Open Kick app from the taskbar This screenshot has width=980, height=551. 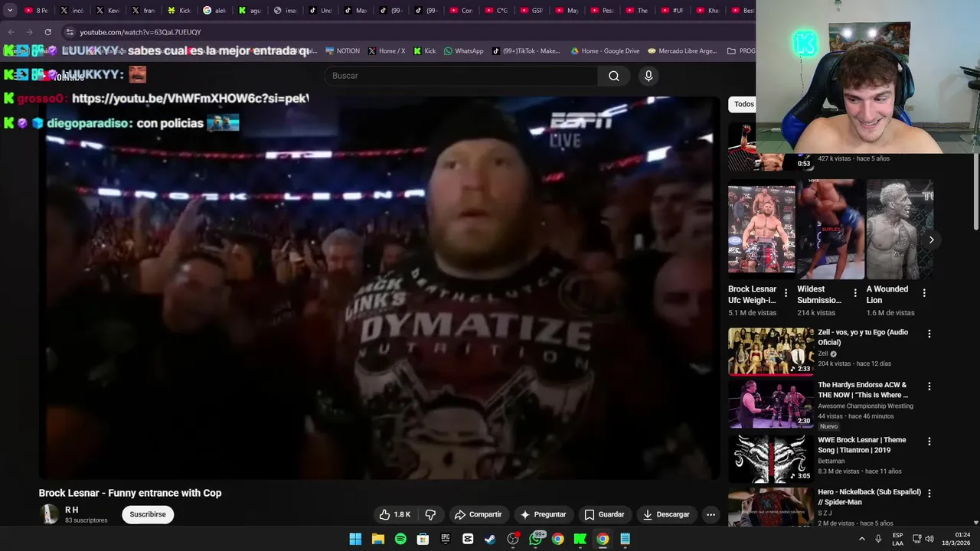pos(580,539)
